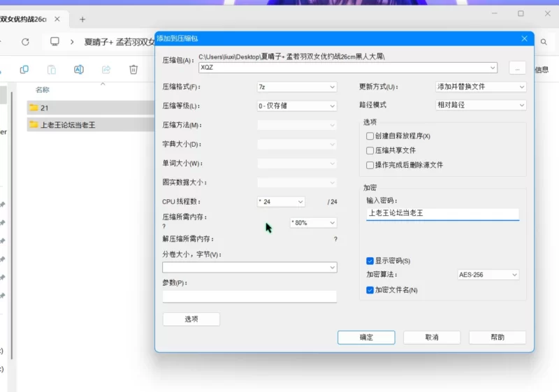Enable 操作完成后删除源文件 checkbox

tap(370, 165)
